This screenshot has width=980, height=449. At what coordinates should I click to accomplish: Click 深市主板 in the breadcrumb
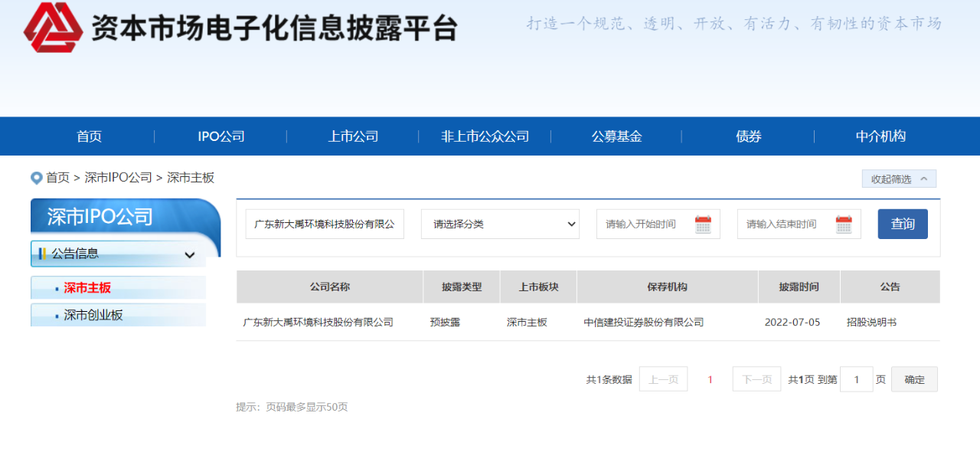pos(191,178)
